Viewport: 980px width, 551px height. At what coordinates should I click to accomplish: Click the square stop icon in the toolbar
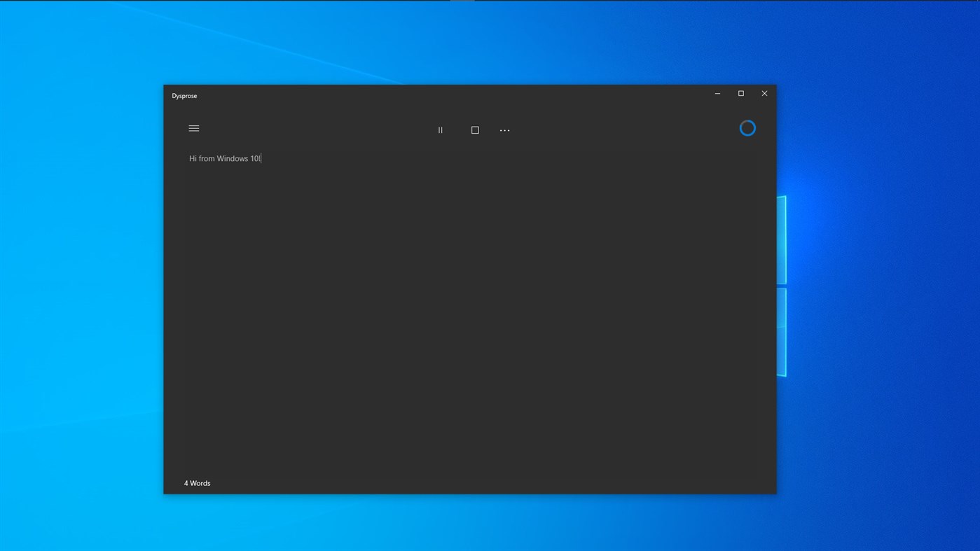475,130
